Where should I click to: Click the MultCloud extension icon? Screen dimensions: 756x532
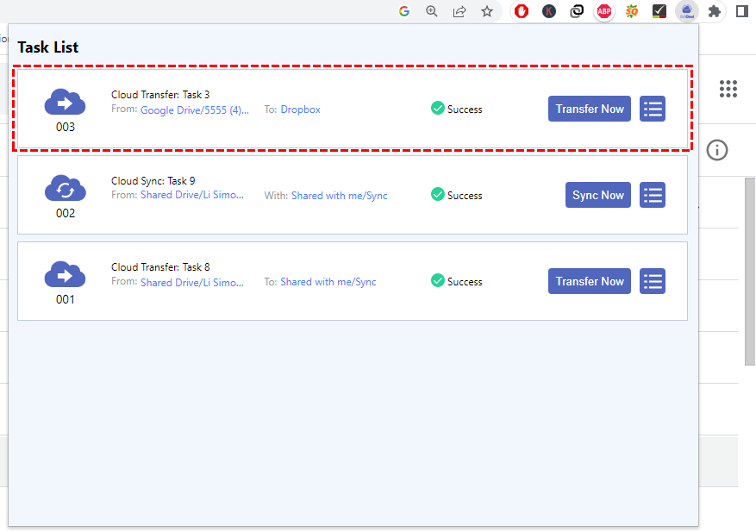[686, 11]
